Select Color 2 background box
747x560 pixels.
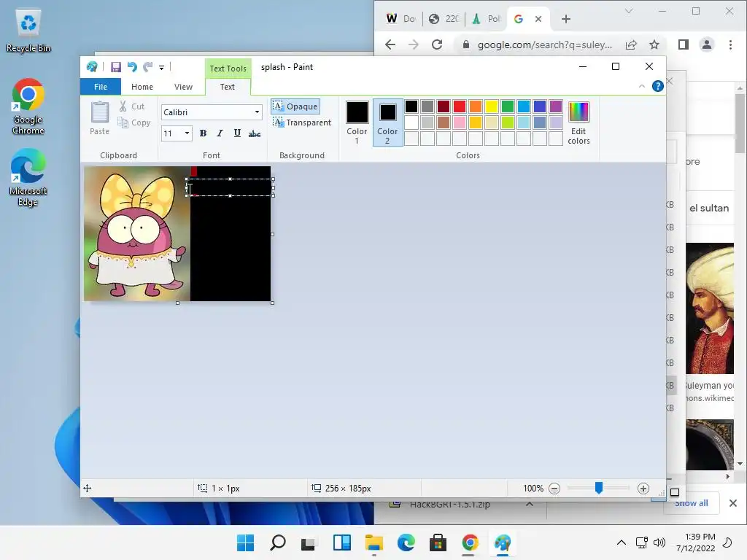(387, 122)
